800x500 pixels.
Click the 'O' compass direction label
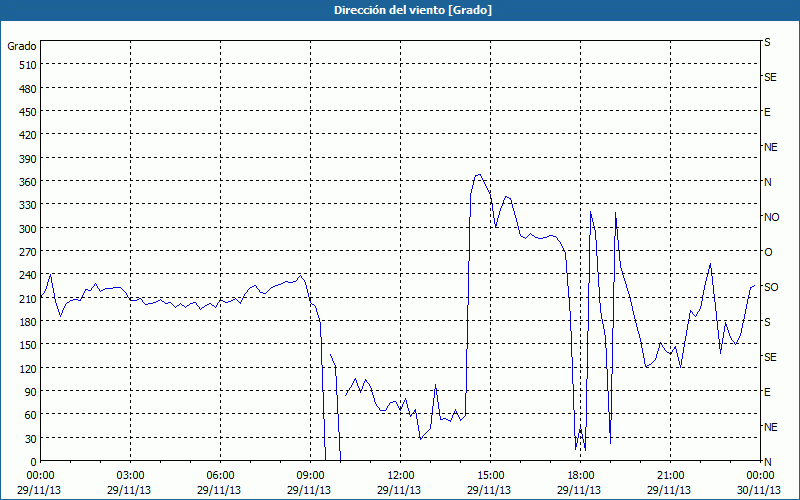click(x=768, y=252)
